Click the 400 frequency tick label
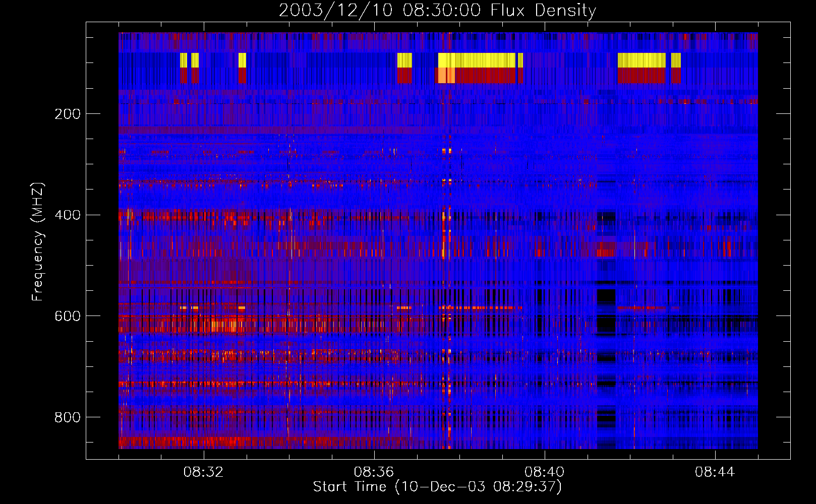The width and height of the screenshot is (816, 504). coord(68,215)
